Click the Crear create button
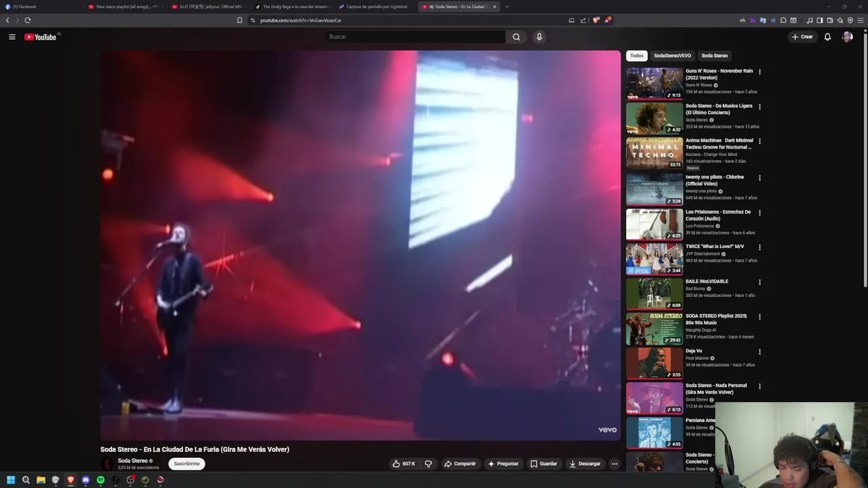Image resolution: width=868 pixels, height=488 pixels. (802, 37)
